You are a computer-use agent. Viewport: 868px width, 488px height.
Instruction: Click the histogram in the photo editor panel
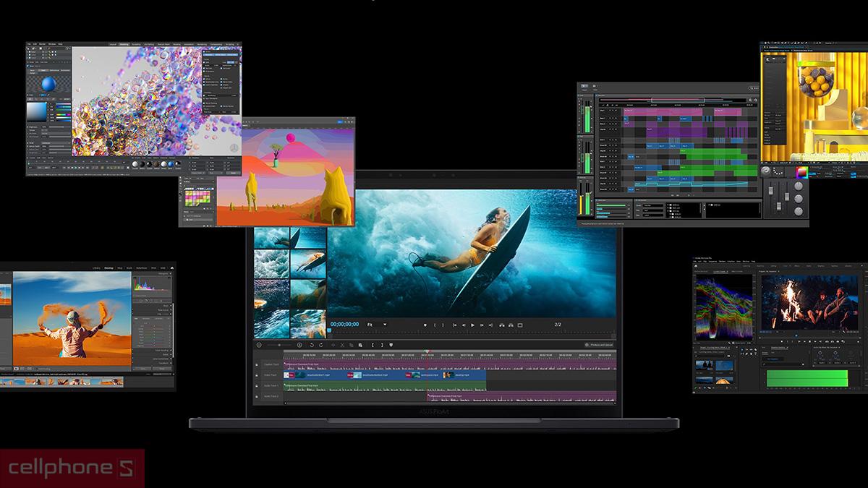point(152,284)
